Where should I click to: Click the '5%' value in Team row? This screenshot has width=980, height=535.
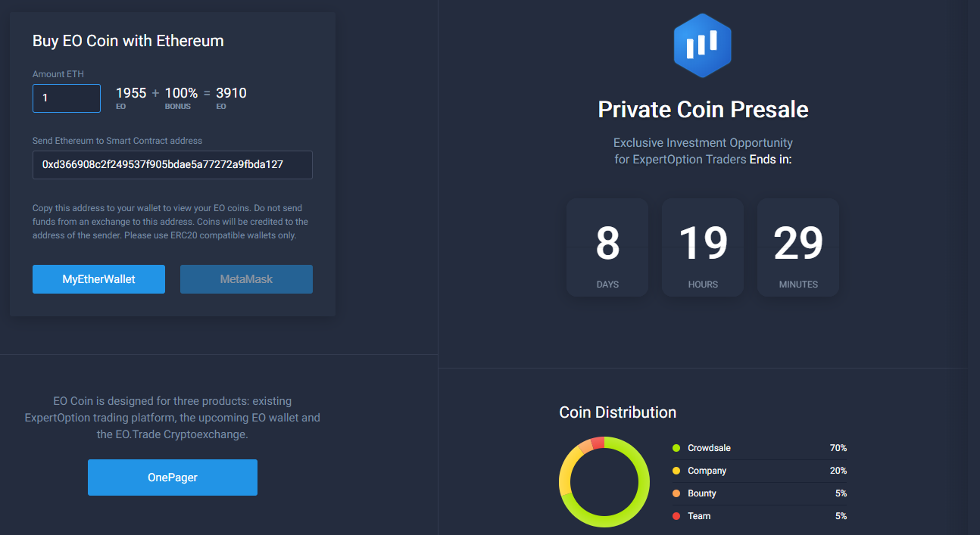841,516
